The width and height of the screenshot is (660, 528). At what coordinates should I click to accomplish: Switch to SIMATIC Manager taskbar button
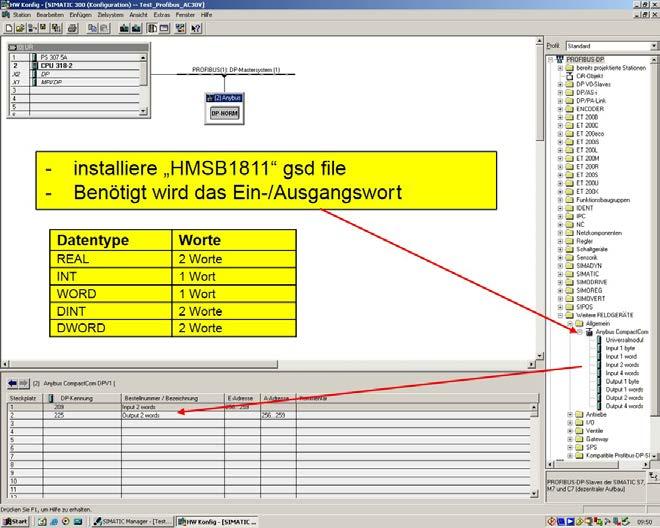(133, 521)
